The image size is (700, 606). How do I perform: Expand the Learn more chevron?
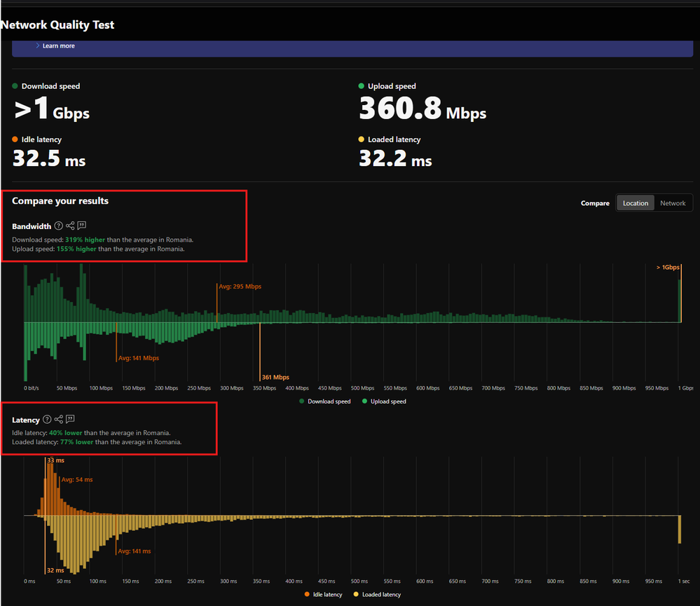pyautogui.click(x=38, y=46)
